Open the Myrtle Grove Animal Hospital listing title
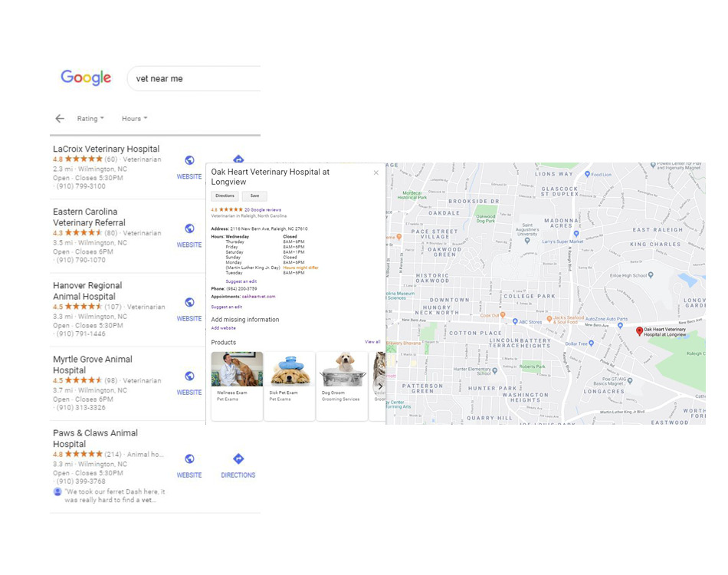This screenshot has width=728, height=575. tap(93, 365)
